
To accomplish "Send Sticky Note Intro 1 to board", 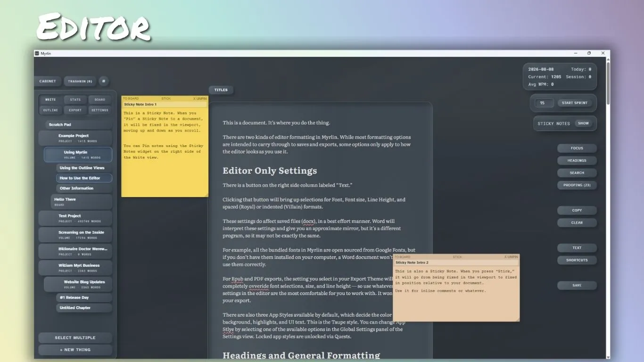I will (131, 99).
